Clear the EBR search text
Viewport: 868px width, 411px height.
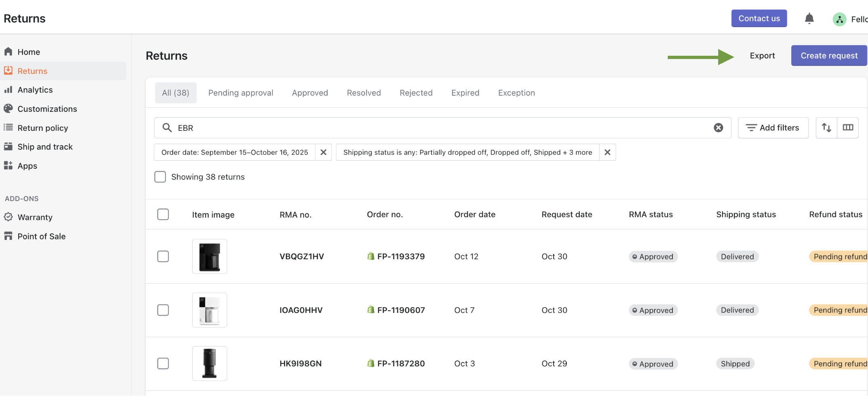(718, 128)
